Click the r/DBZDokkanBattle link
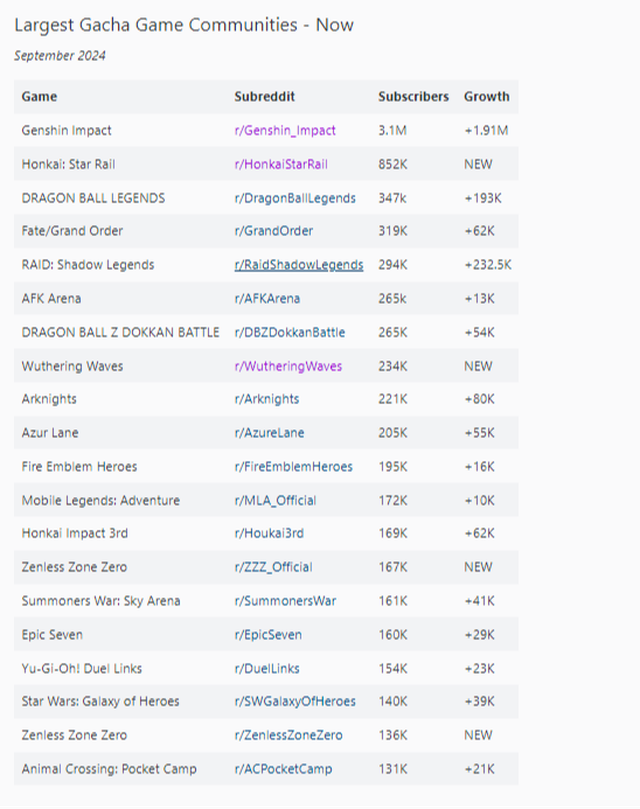Viewport: 640px width, 809px height. point(289,332)
